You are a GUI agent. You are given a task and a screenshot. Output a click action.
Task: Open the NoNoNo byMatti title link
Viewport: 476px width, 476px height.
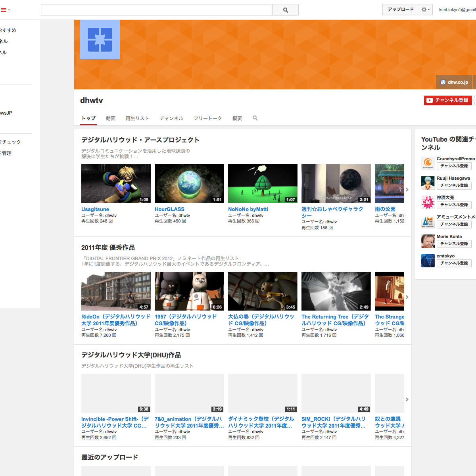(248, 209)
